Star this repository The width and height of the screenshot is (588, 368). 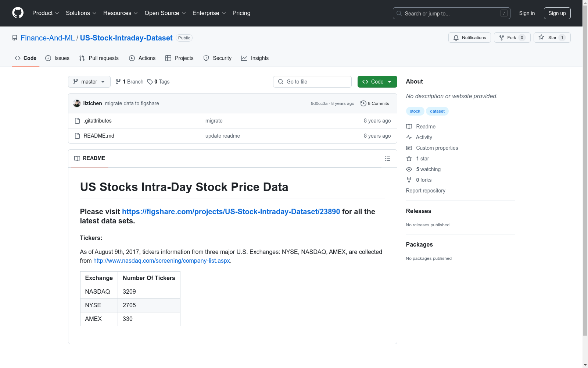tap(552, 38)
